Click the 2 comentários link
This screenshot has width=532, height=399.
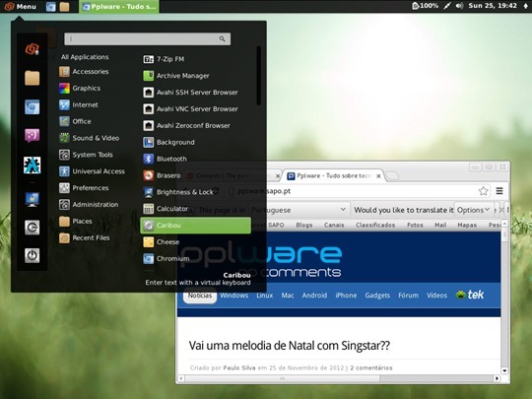(371, 367)
